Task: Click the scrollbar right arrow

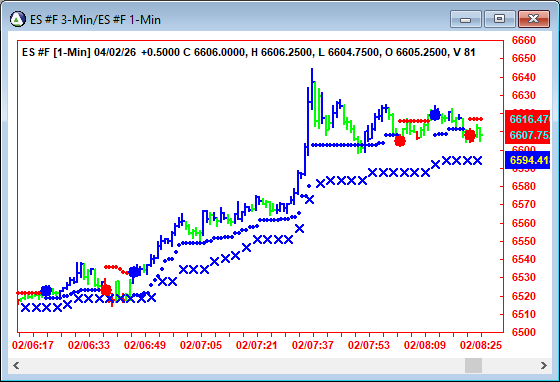Action: click(544, 365)
